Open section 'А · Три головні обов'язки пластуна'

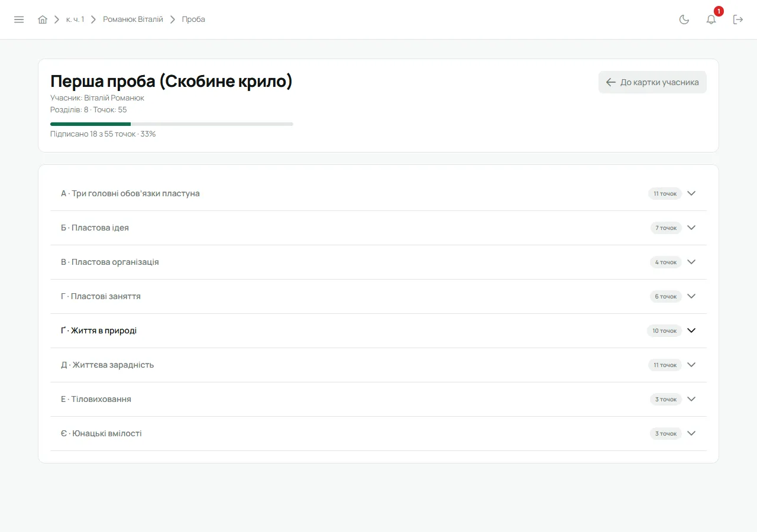(378, 194)
